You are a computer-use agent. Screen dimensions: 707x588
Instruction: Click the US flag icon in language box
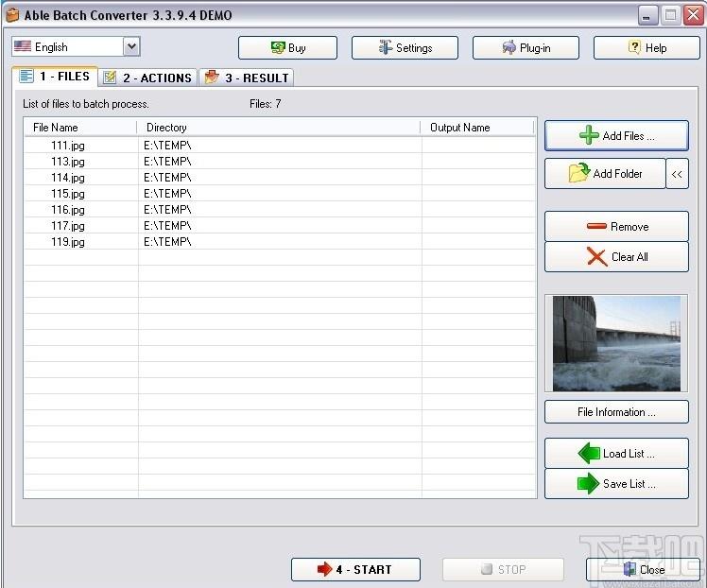pos(23,46)
